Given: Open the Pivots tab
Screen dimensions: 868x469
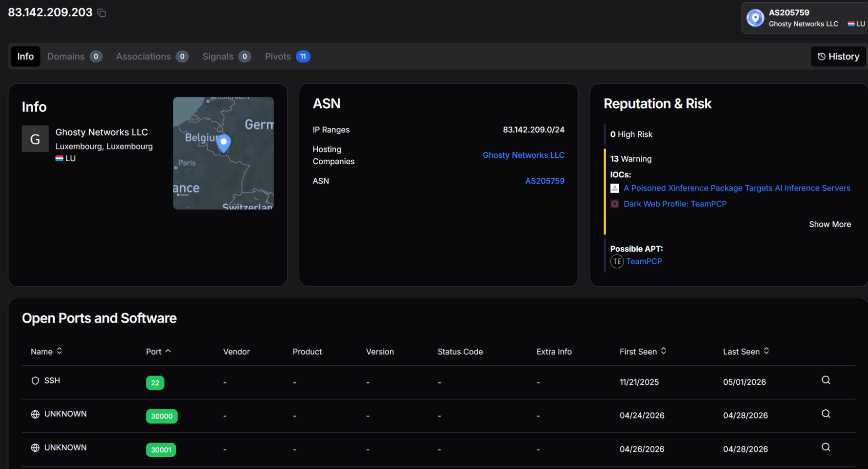Looking at the screenshot, I should 287,57.
